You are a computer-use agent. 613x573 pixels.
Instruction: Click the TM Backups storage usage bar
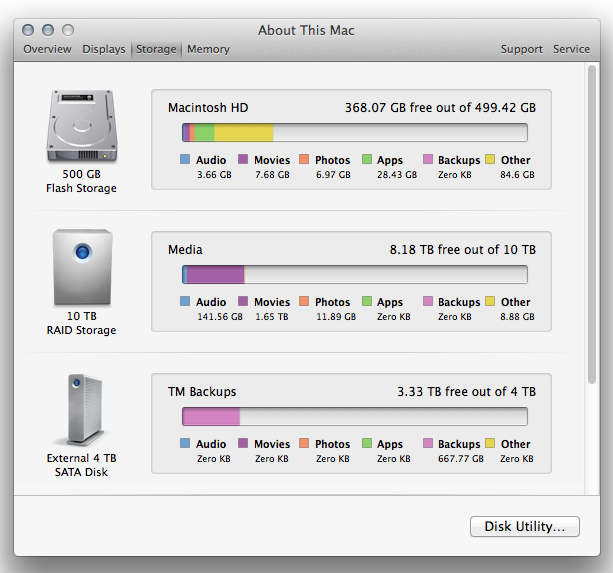coord(355,416)
